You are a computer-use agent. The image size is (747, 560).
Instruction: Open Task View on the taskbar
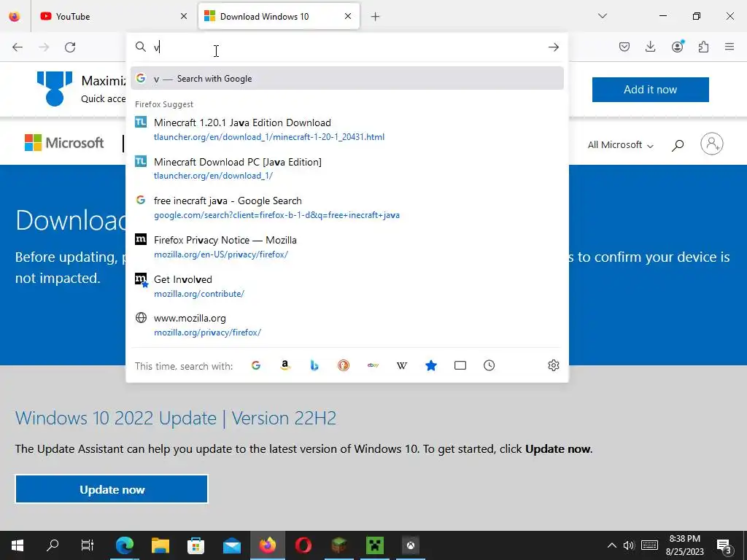point(88,545)
